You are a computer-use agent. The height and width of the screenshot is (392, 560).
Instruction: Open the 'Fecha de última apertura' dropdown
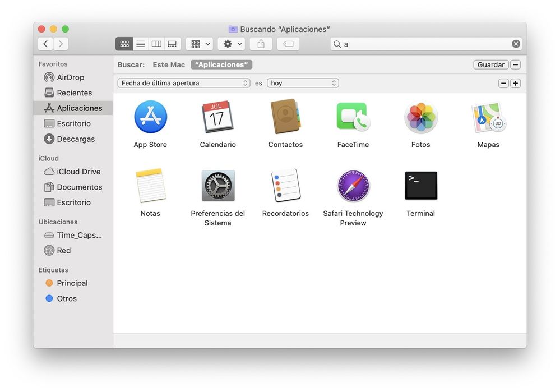[184, 83]
